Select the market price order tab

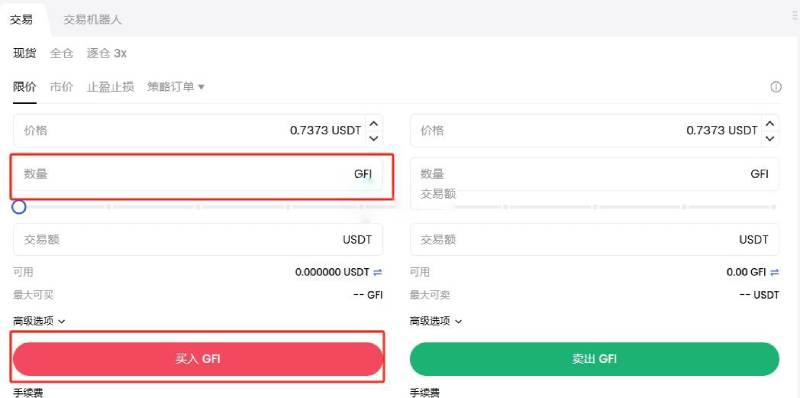tap(61, 87)
